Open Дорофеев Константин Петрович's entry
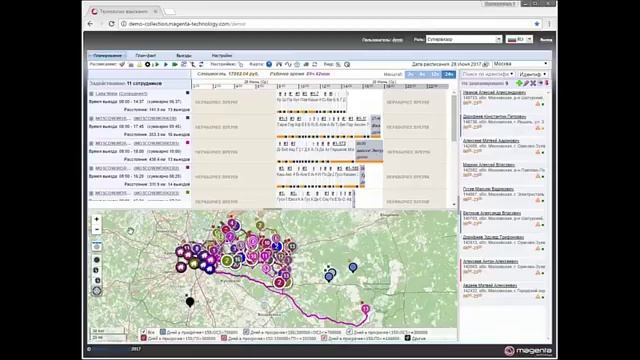The image size is (640, 360). point(494,116)
